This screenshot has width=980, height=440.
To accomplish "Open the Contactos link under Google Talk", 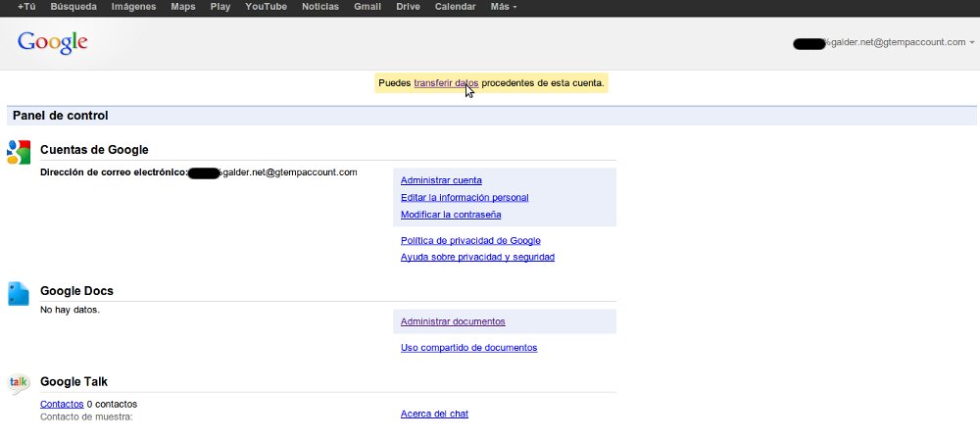I will (x=62, y=405).
